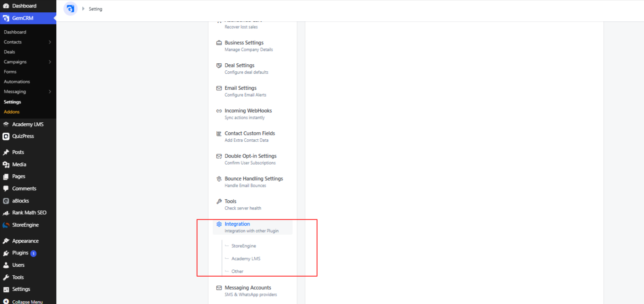Click the StoreEngine icon in the admin sidebar
The image size is (644, 304).
point(6,225)
